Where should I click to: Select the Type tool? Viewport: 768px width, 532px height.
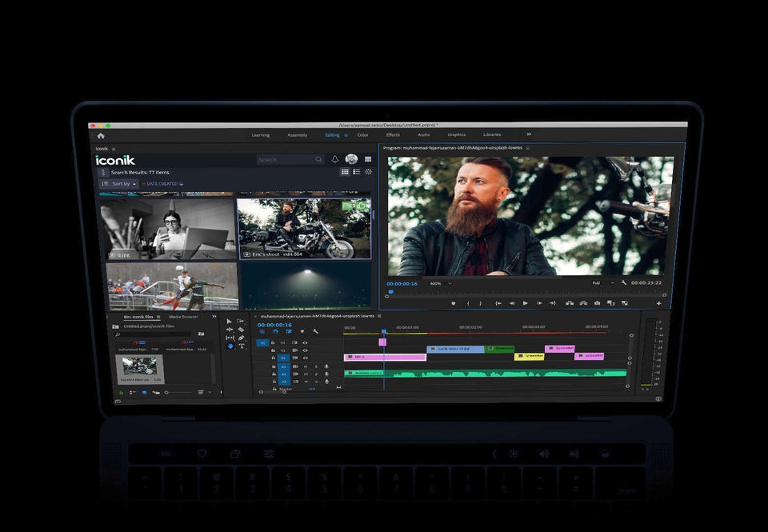tap(242, 346)
